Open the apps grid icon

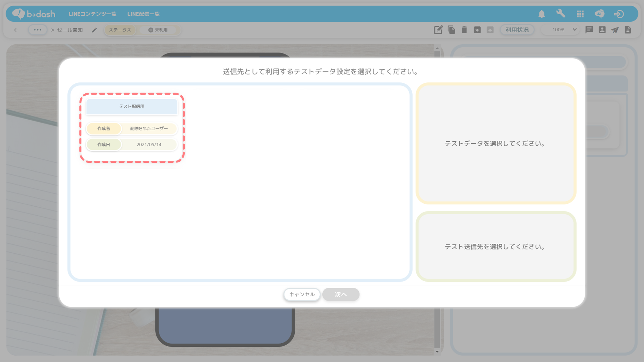click(x=580, y=14)
